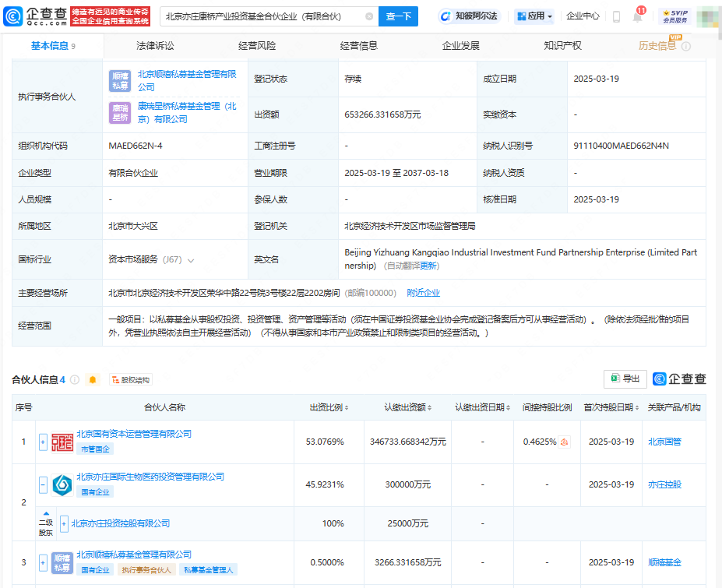
Task: Open the 亦庄控股 related link
Action: click(x=664, y=485)
